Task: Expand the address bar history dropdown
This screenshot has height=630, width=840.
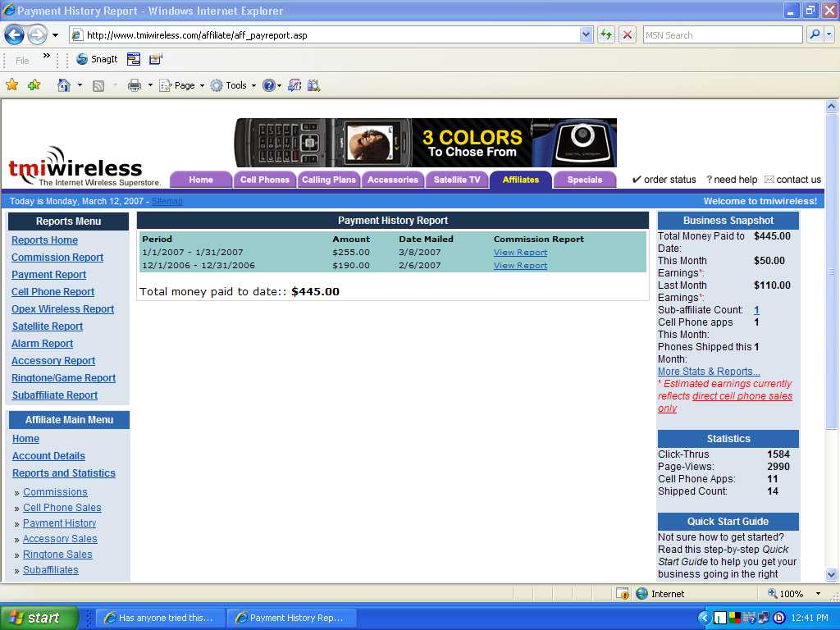Action: [x=586, y=35]
